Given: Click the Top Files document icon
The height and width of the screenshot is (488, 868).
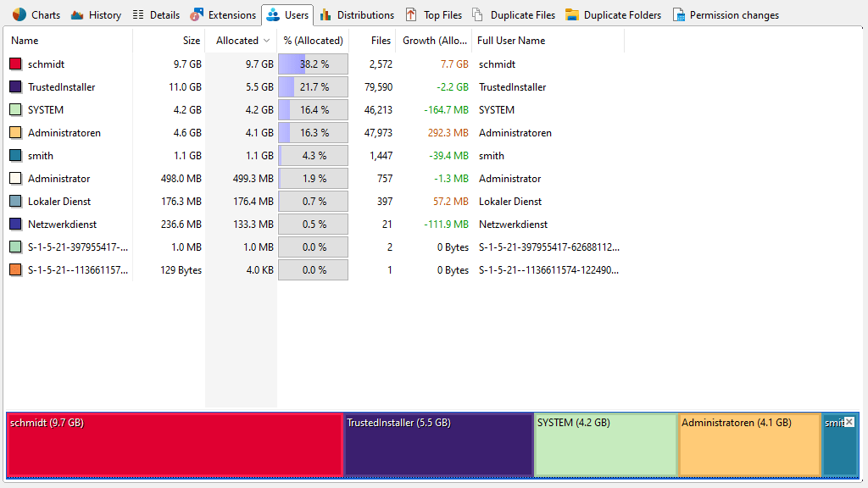Looking at the screenshot, I should 411,14.
